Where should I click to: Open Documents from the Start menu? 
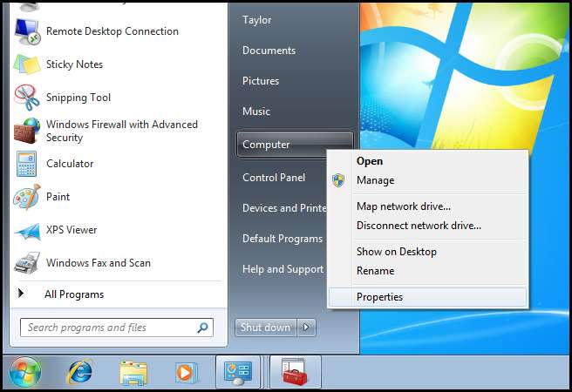tap(269, 51)
